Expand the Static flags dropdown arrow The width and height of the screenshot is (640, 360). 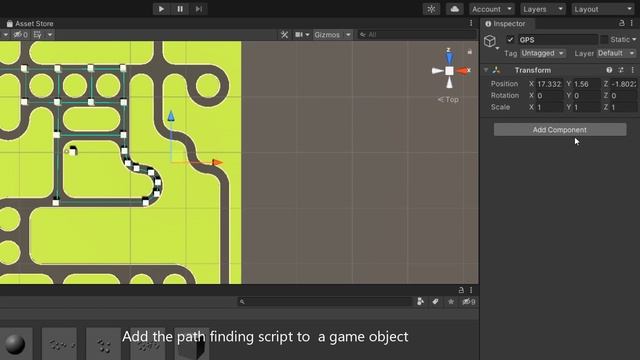(634, 40)
